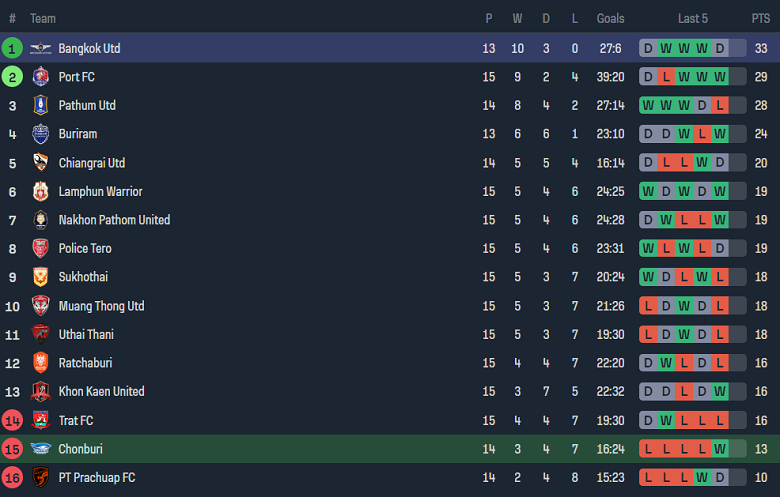Open Ratchaburi team name link
The height and width of the screenshot is (497, 780).
click(x=86, y=363)
